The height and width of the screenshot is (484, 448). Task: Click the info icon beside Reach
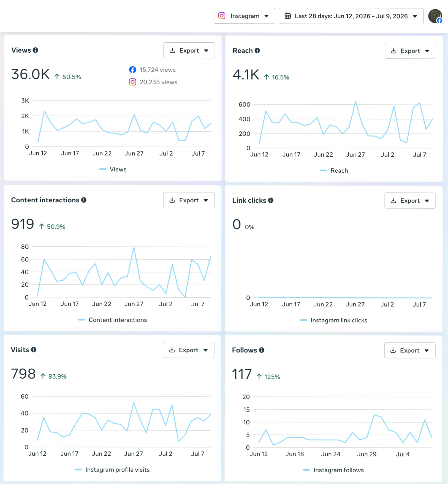point(257,51)
